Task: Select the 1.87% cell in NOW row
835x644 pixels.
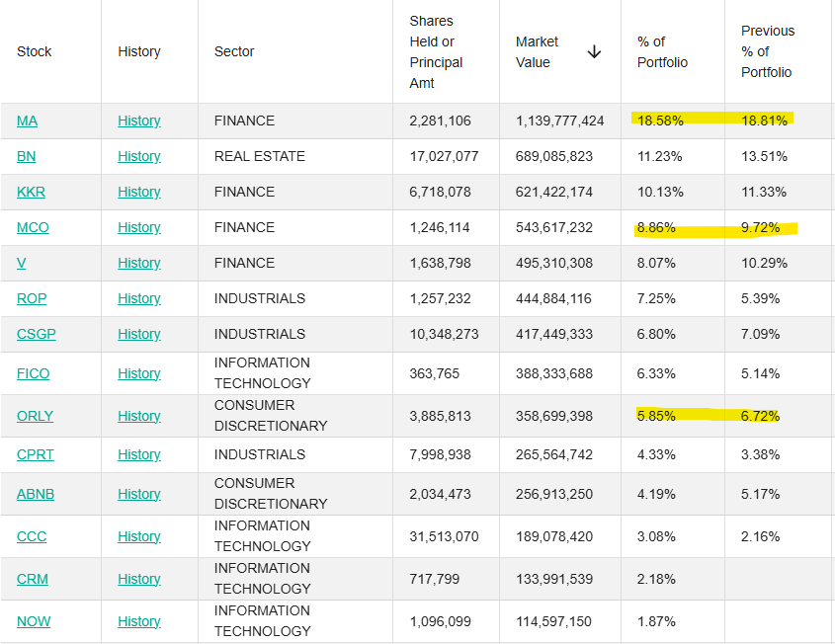Action: [656, 621]
